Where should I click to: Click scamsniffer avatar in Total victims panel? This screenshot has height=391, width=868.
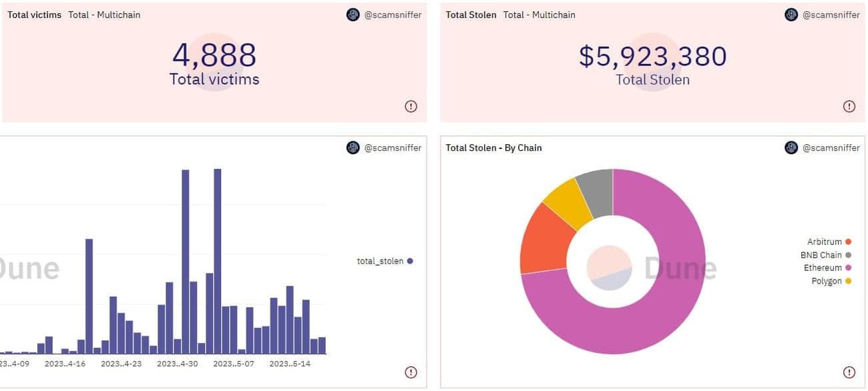(353, 15)
